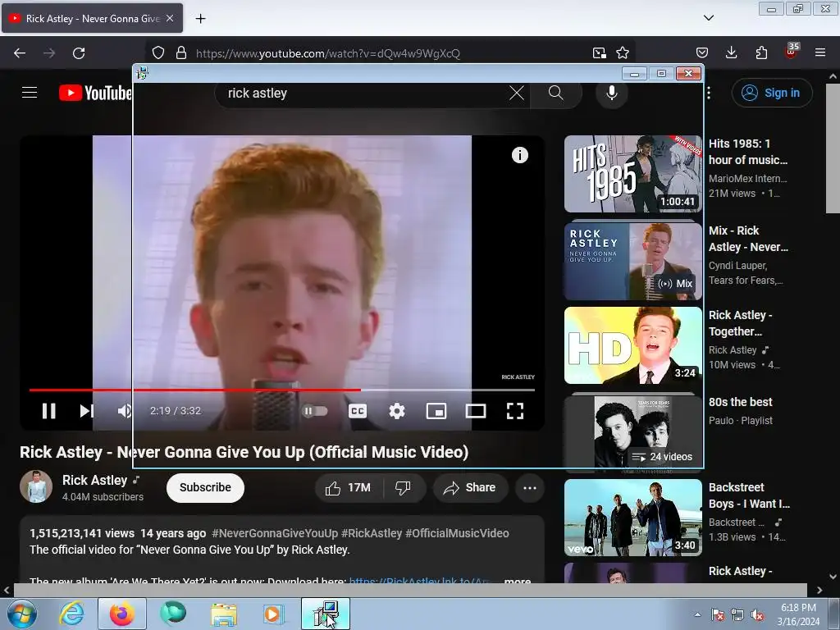
Task: Dislike the video with thumbs down
Action: click(x=403, y=487)
